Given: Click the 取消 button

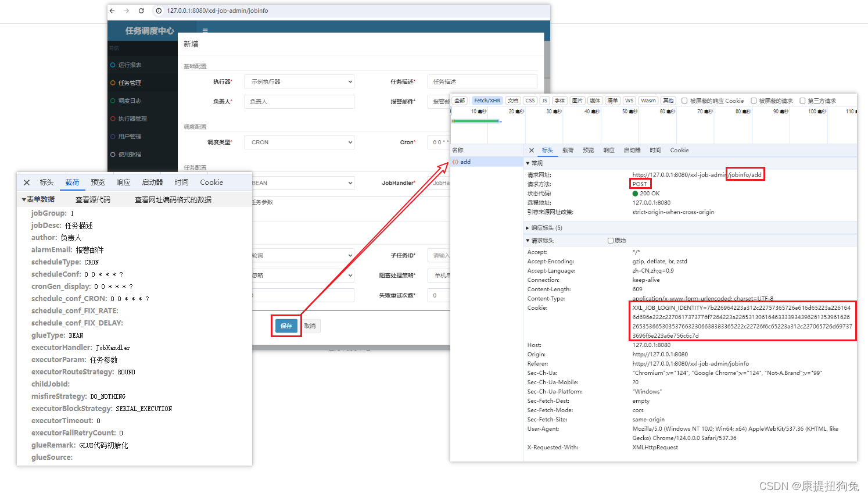Looking at the screenshot, I should point(310,326).
